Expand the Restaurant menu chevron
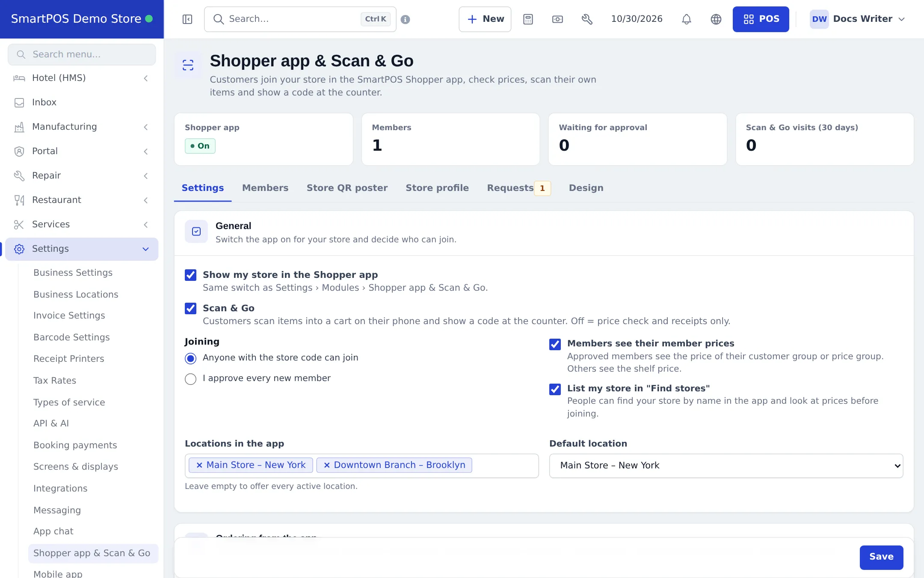The height and width of the screenshot is (578, 924). (x=146, y=200)
